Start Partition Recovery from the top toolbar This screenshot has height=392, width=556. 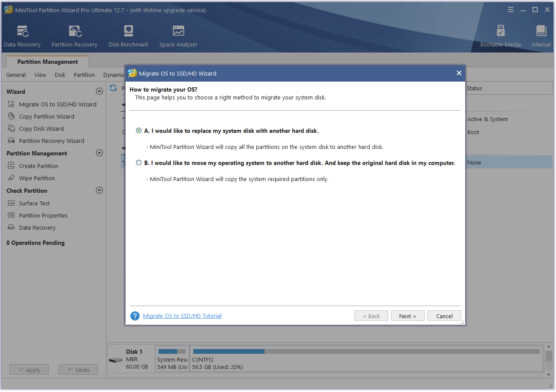pyautogui.click(x=74, y=35)
